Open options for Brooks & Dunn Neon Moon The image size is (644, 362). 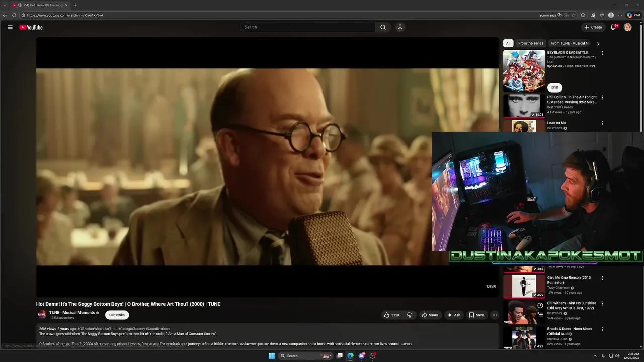coord(602,329)
